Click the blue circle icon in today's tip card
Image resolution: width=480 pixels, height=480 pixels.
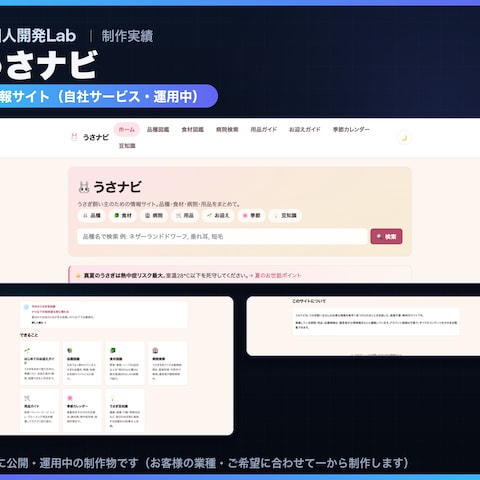(x=26, y=307)
